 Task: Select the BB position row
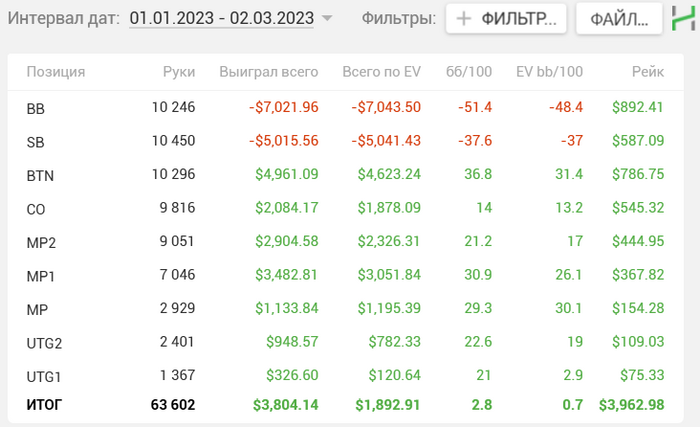[346, 108]
